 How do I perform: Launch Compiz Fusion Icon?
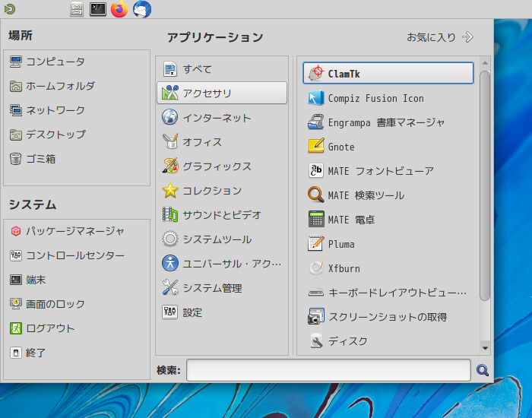[388, 98]
